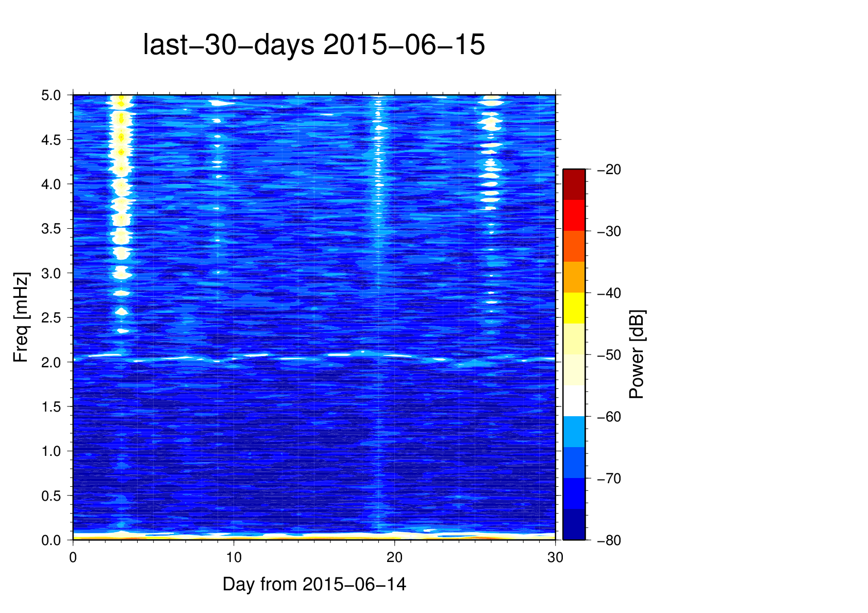Image resolution: width=868 pixels, height=613 pixels.
Task: Select the white colorbar segment
Action: pos(574,401)
